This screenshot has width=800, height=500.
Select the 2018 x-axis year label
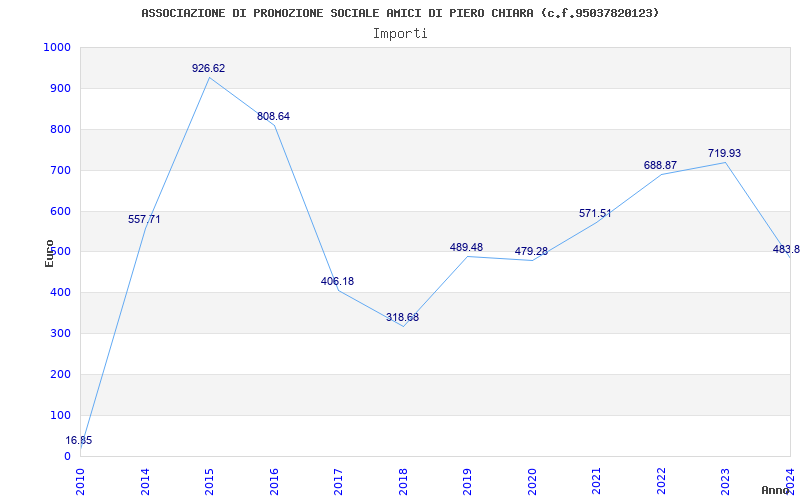click(x=403, y=482)
